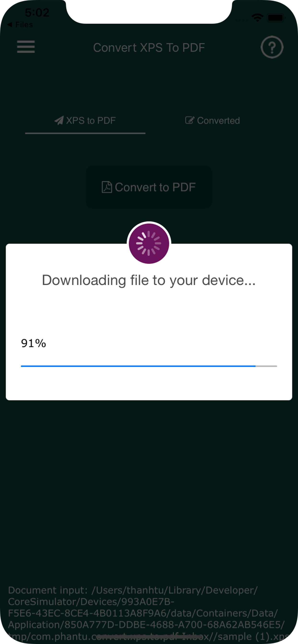Click the Convert to PDF button
Viewport: 298px width, 644px height.
[149, 187]
